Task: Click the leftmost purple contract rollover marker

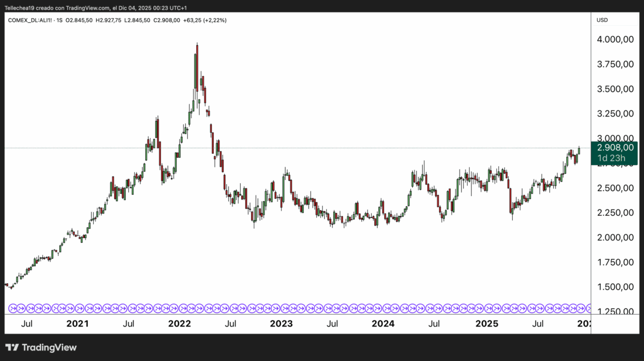Action: 13,308
